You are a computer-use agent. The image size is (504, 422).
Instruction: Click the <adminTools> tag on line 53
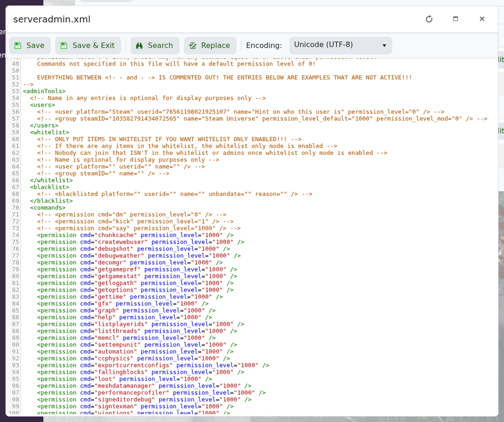pos(44,91)
